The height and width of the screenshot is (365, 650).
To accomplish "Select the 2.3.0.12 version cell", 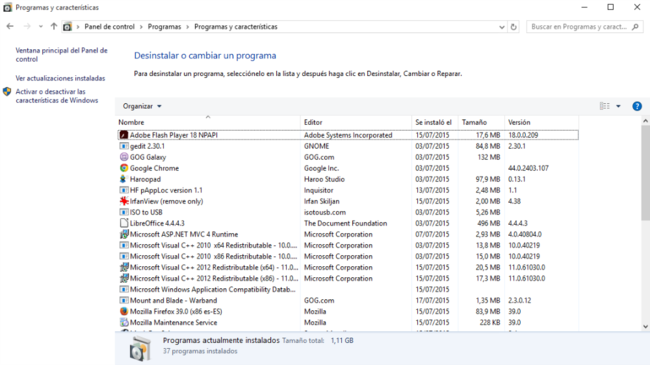I will pos(519,300).
